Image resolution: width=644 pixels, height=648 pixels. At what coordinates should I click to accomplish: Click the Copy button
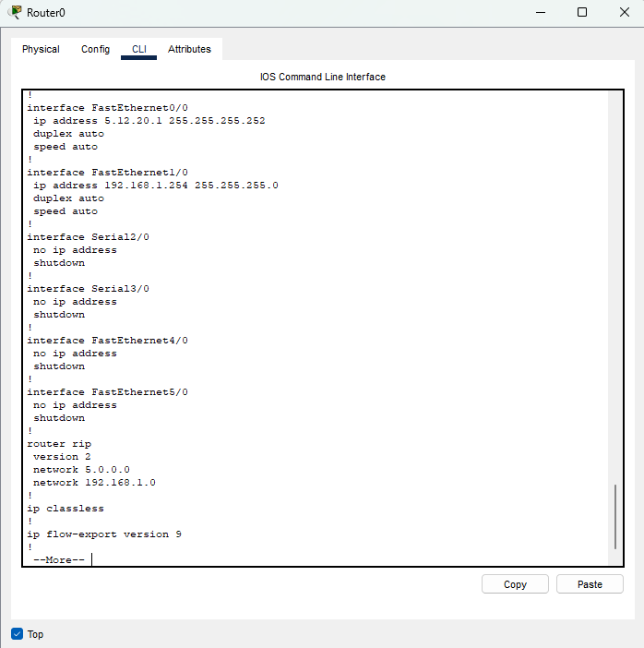[515, 584]
